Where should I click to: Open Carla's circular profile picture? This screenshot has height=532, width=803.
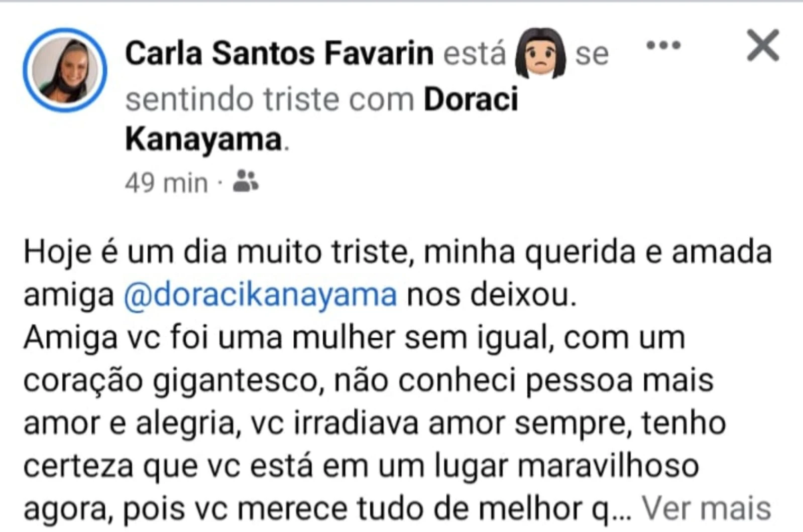tap(65, 70)
